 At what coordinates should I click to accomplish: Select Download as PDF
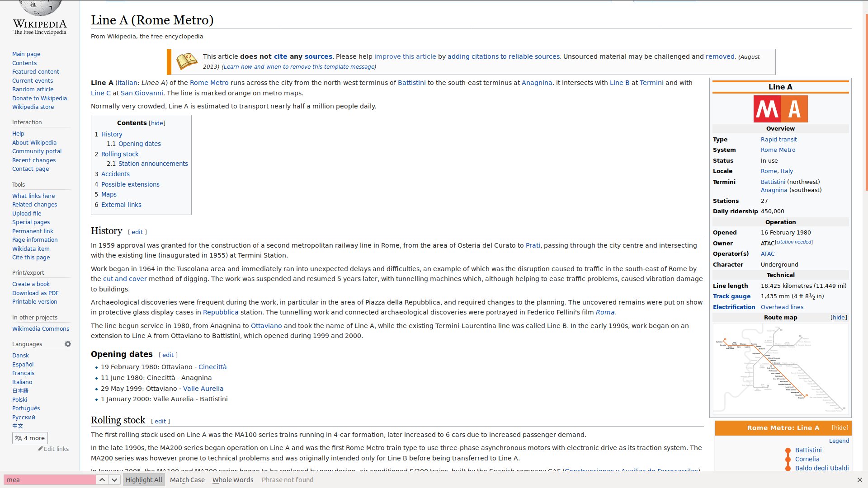click(35, 293)
